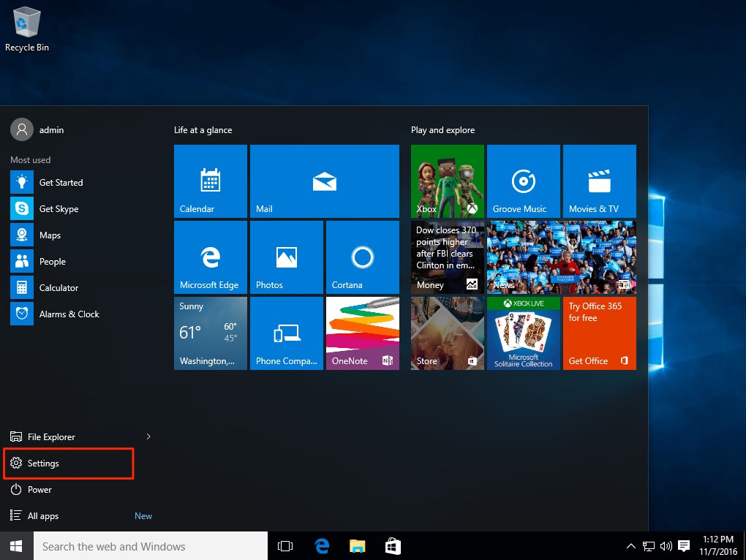Open Get Skype from Most used
Image resolution: width=746 pixels, height=560 pixels.
pyautogui.click(x=59, y=209)
